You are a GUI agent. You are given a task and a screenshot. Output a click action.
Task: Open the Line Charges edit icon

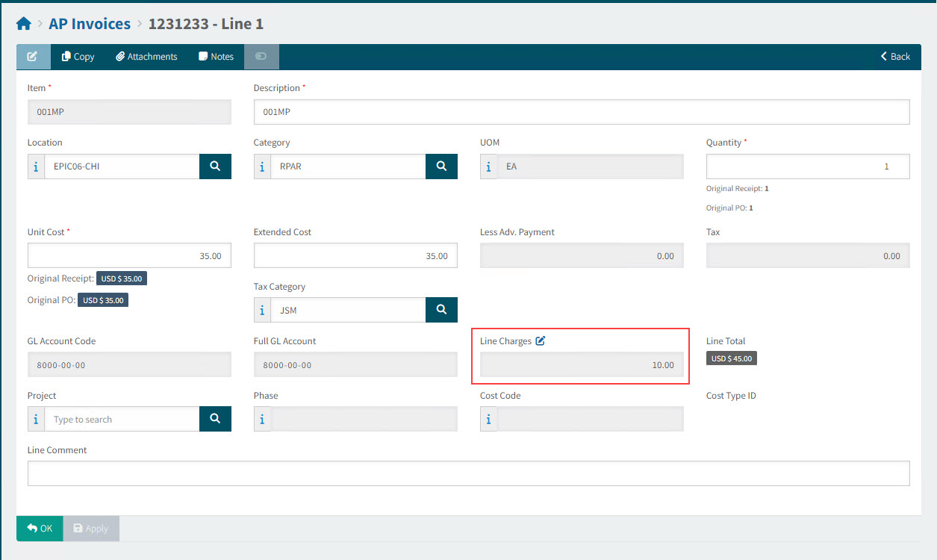[x=541, y=341]
